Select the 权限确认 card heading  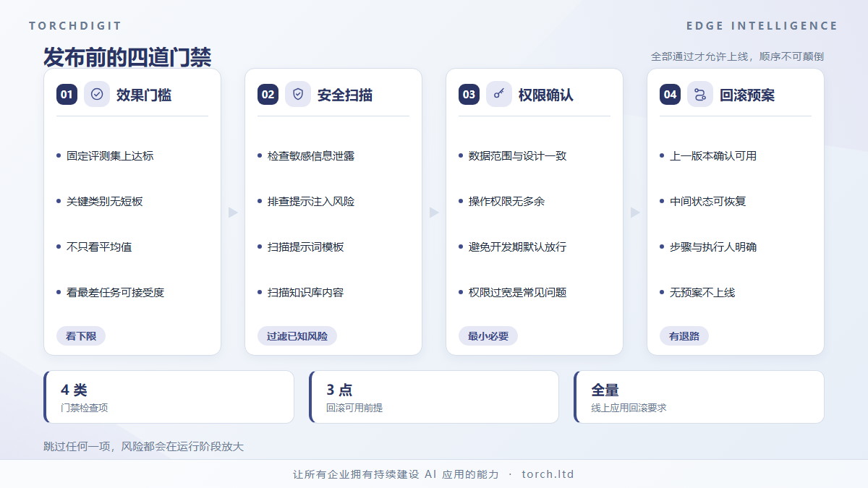546,95
